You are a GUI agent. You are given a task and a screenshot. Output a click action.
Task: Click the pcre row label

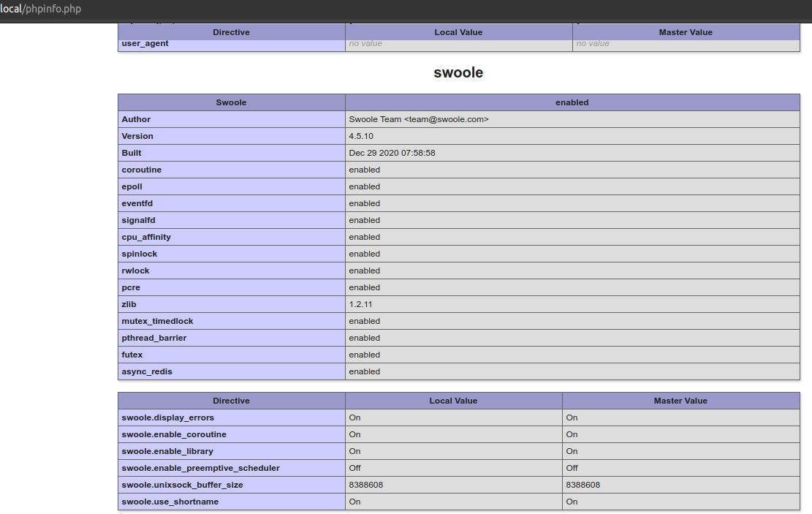coord(131,287)
